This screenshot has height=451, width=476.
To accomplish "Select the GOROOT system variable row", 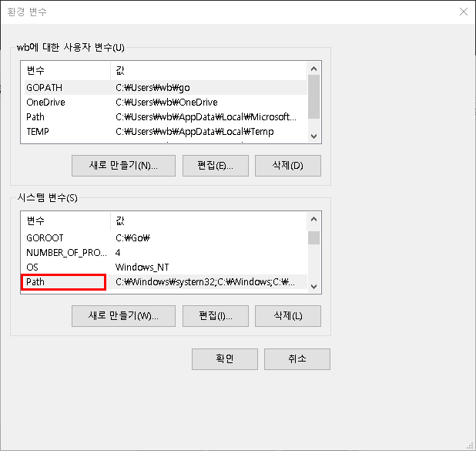I will pos(166,238).
